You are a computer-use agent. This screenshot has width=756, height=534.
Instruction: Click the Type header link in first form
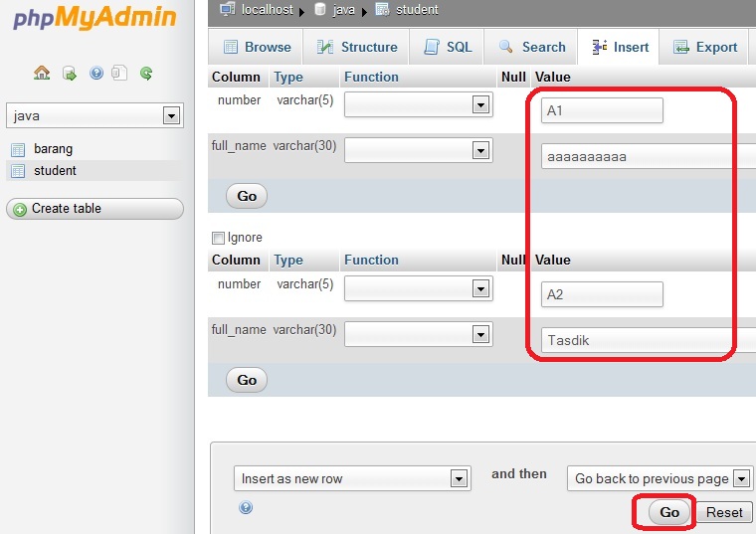click(x=288, y=78)
